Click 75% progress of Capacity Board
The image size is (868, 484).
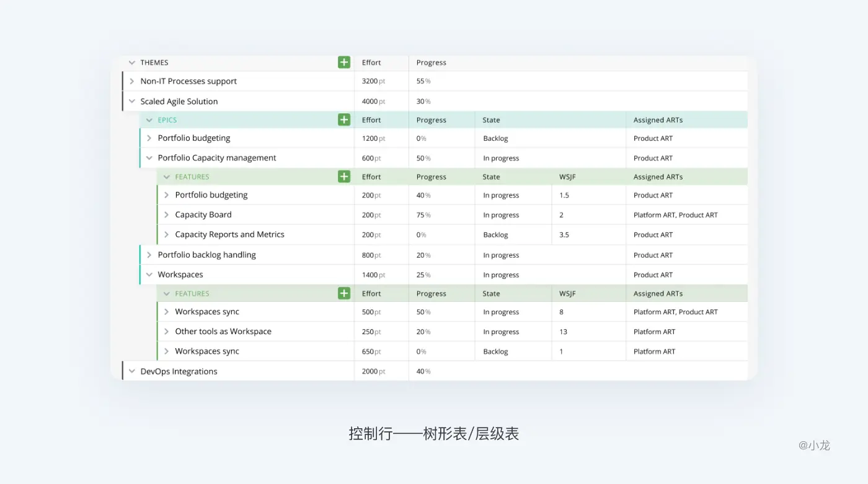point(423,215)
